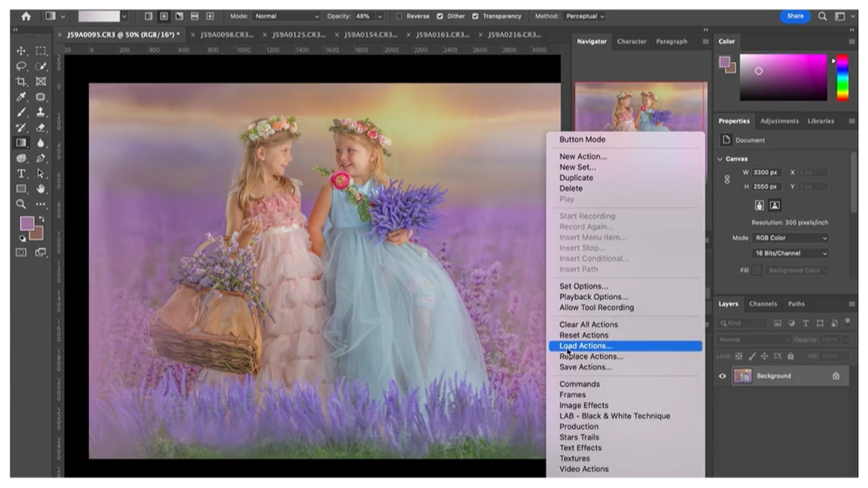
Task: Choose the Crop tool
Action: [x=22, y=81]
